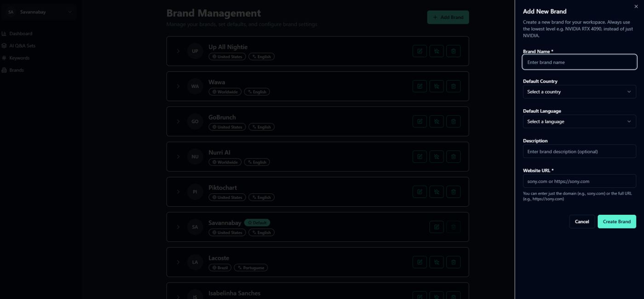Click the Brand Management heading
The width and height of the screenshot is (644, 299).
tap(213, 13)
